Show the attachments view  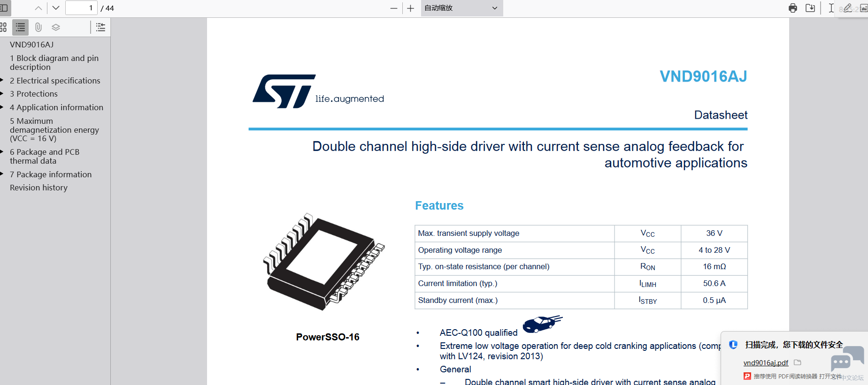pyautogui.click(x=38, y=27)
